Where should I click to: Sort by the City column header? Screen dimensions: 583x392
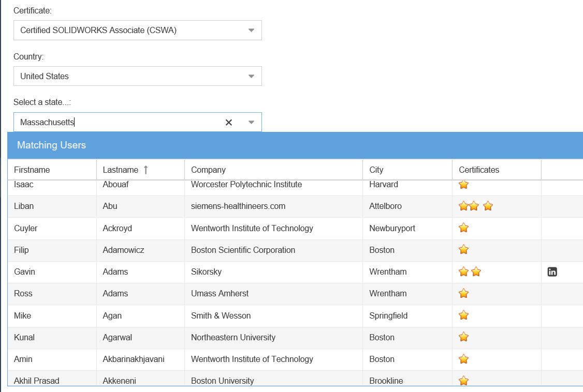pyautogui.click(x=376, y=170)
